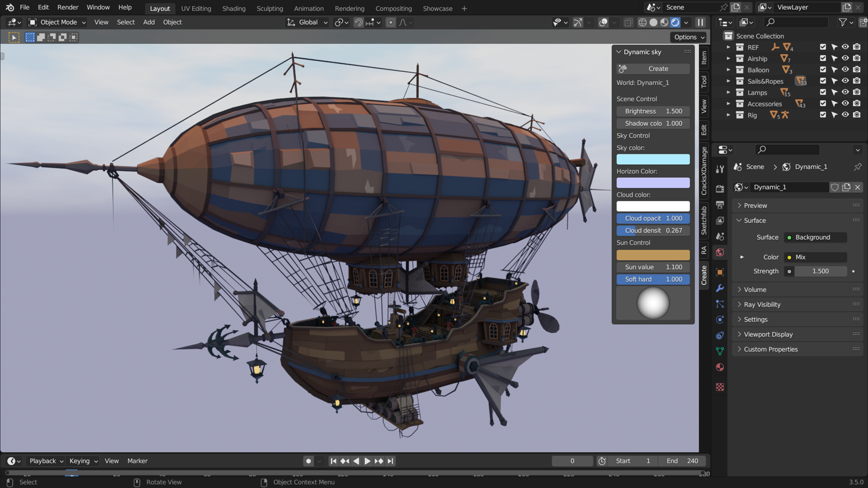Expand the Sails&Ropes collection

pos(728,81)
